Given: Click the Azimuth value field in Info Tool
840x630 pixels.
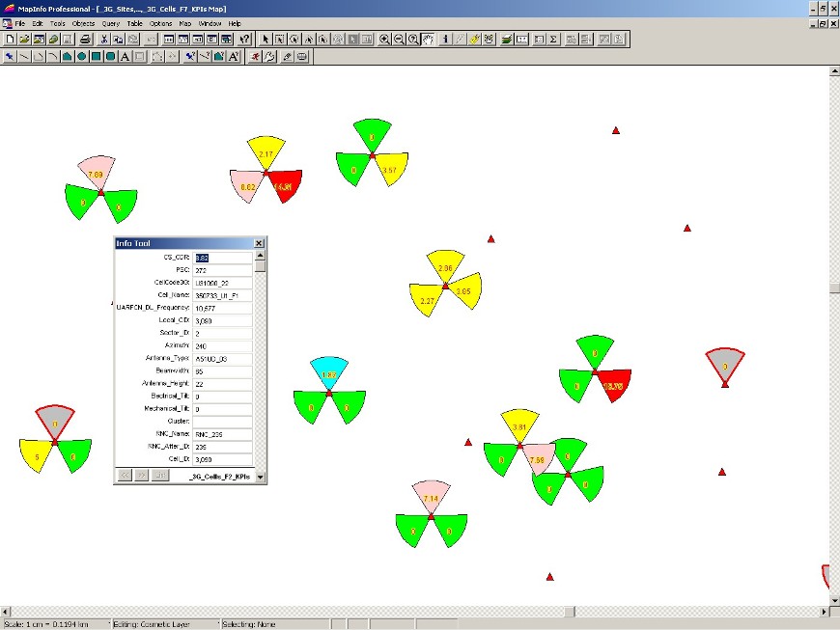Looking at the screenshot, I should tap(222, 345).
